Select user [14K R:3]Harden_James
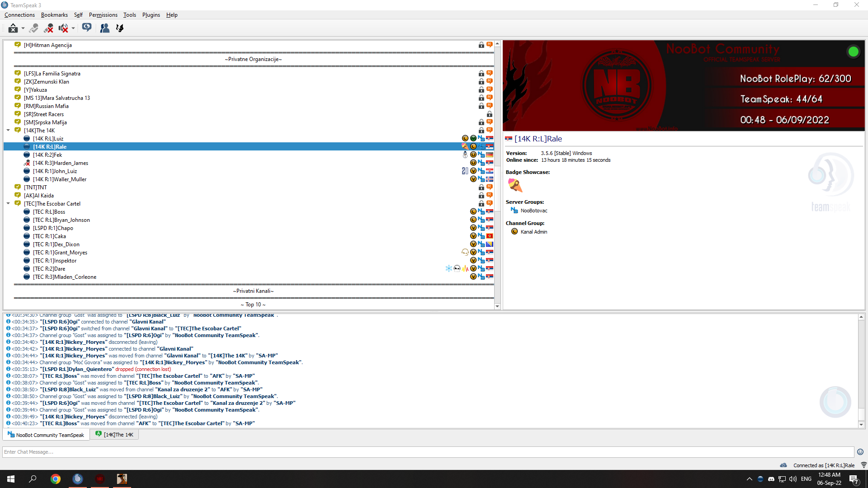The height and width of the screenshot is (488, 868). tap(61, 163)
